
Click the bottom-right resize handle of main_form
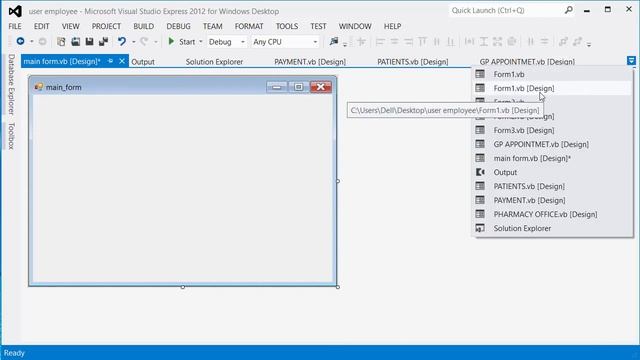click(338, 287)
